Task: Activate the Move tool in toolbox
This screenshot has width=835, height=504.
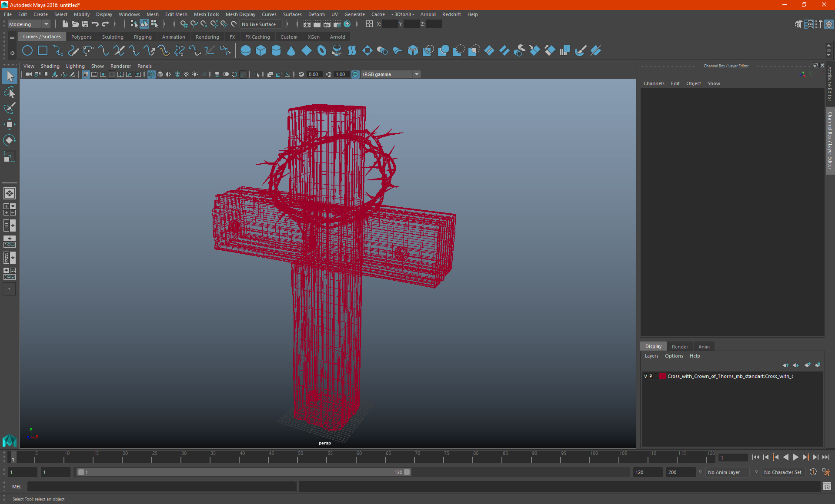Action: click(x=10, y=124)
